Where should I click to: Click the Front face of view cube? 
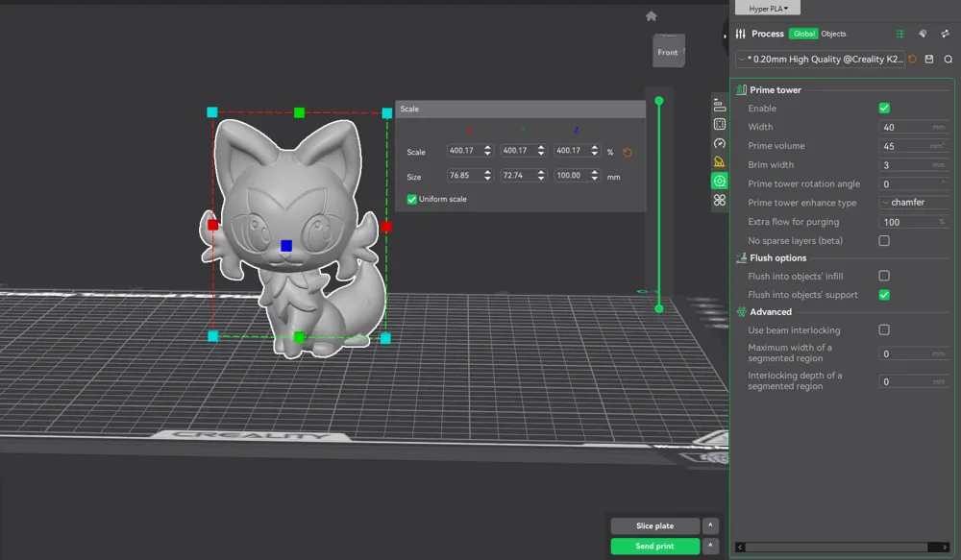pos(668,53)
